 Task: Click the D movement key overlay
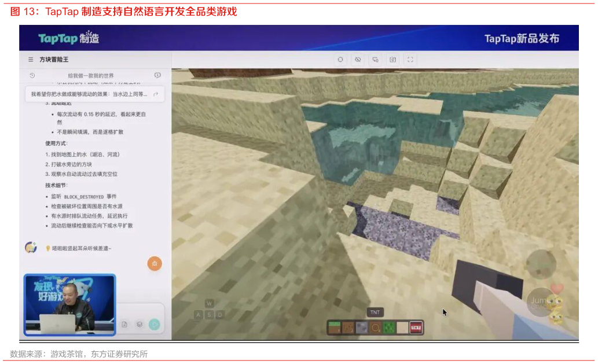(220, 315)
